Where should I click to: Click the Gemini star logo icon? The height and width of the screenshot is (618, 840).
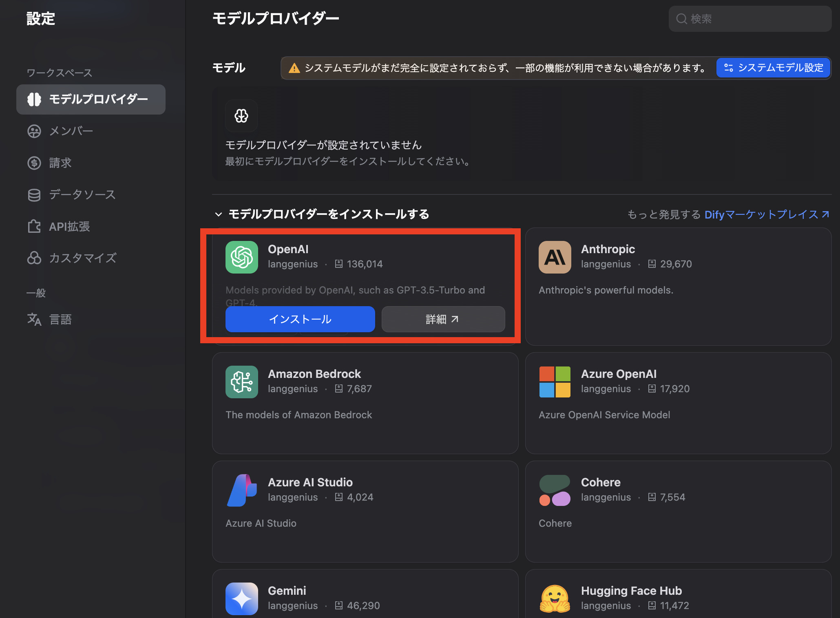pyautogui.click(x=242, y=599)
